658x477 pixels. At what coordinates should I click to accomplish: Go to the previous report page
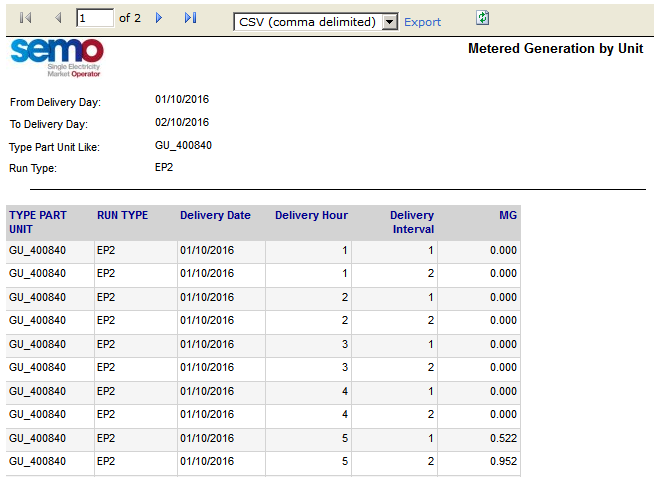click(x=57, y=19)
